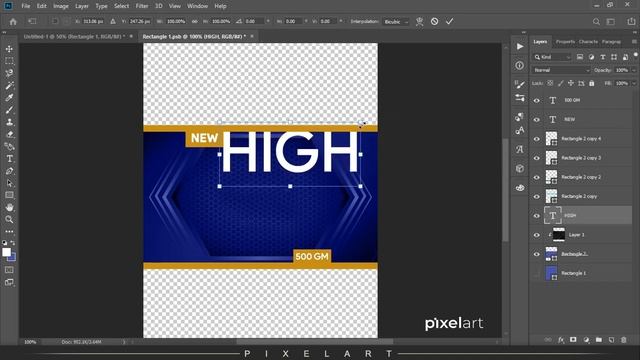Select the Eyedropper tool
Viewport: 640px width, 360px height.
9,98
